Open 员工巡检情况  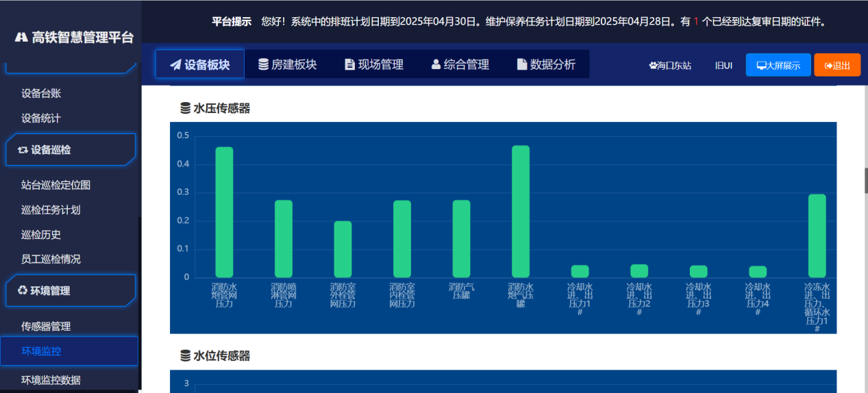[x=51, y=259]
